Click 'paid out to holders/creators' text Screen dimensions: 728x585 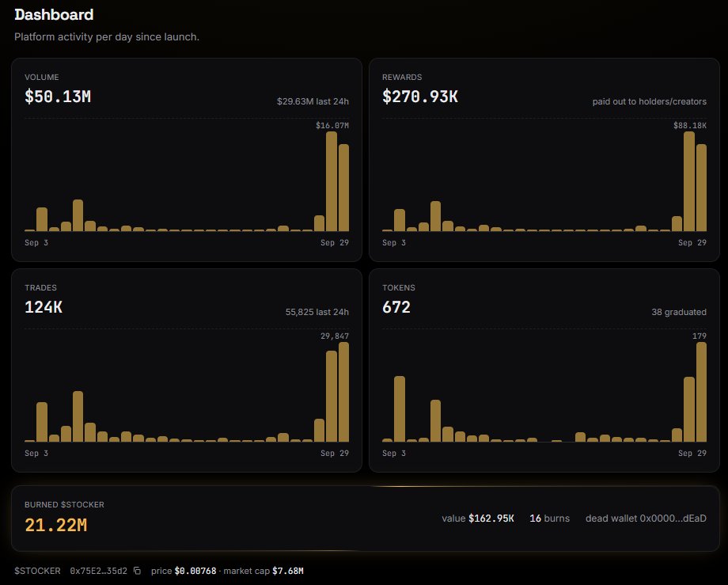click(x=650, y=101)
